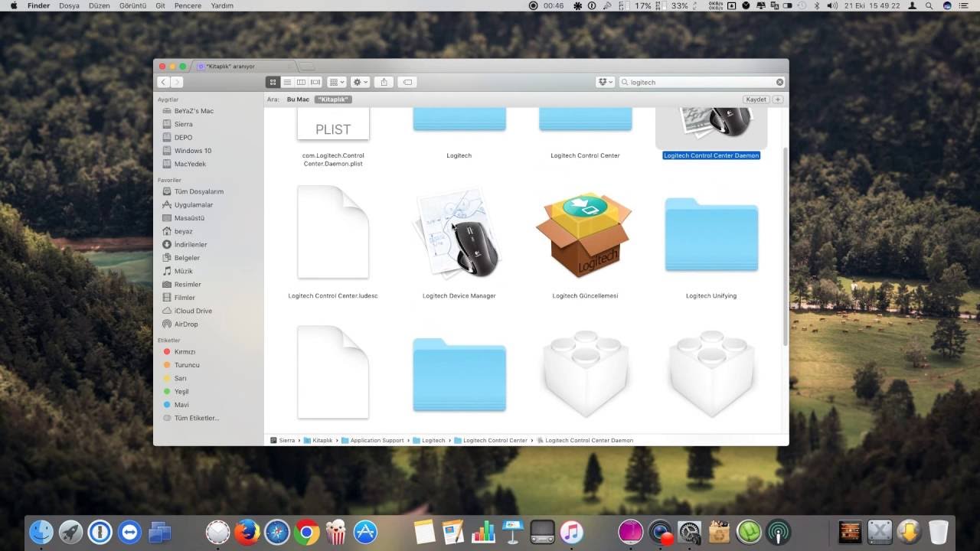Set search scope to Kitaplık
The height and width of the screenshot is (551, 980).
coord(333,99)
